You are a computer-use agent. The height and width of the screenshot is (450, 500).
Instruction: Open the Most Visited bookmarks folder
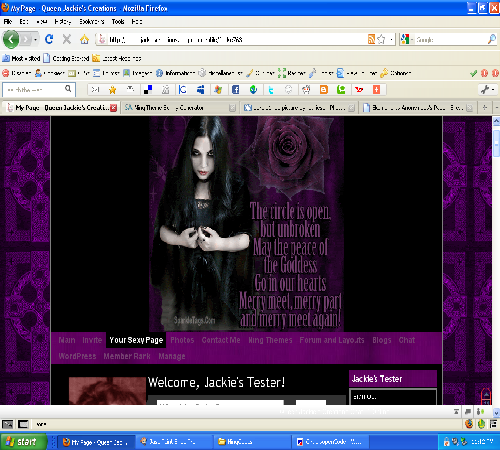21,58
